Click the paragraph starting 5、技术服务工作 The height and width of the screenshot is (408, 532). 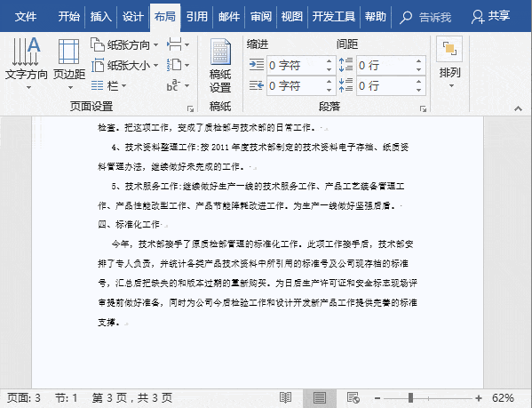[251, 196]
